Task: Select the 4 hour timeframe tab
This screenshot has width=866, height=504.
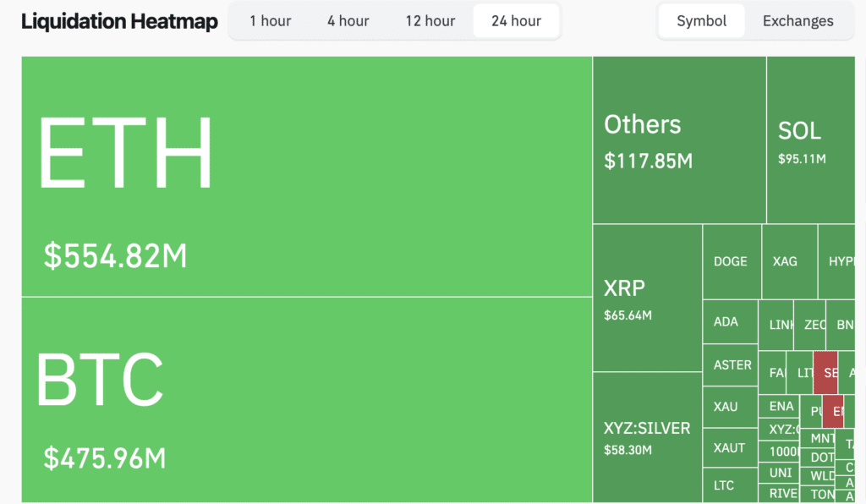Action: 348,21
